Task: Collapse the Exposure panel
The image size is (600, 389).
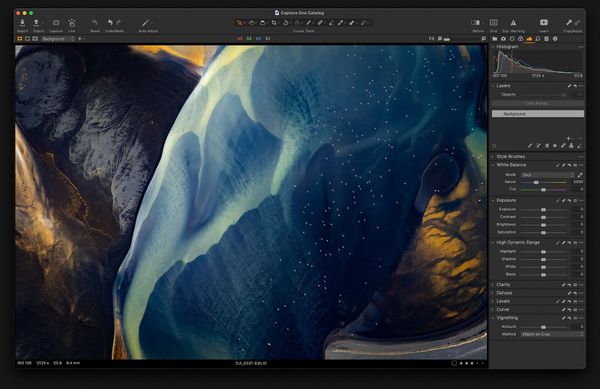Action: point(493,200)
